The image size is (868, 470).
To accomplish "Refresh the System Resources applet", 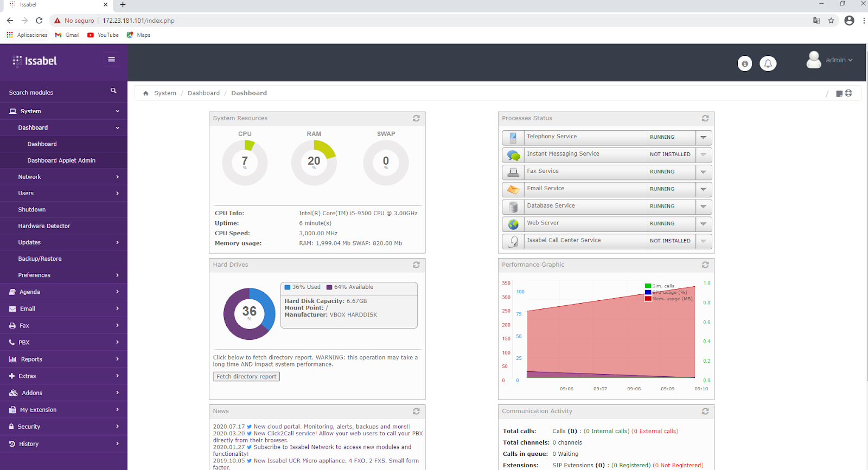I will click(416, 118).
